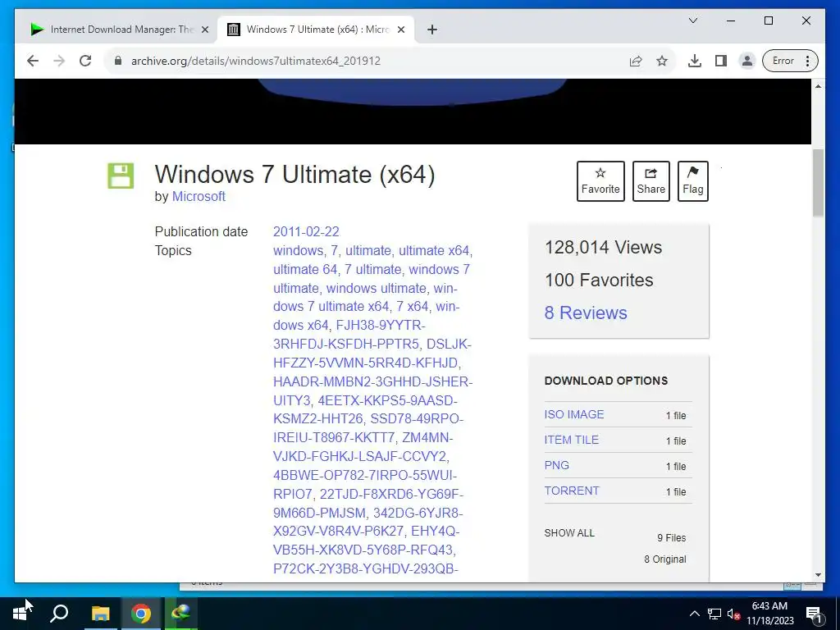Open Internet Download Manager taskbar icon
Screen dimensions: 840x630
click(x=181, y=614)
